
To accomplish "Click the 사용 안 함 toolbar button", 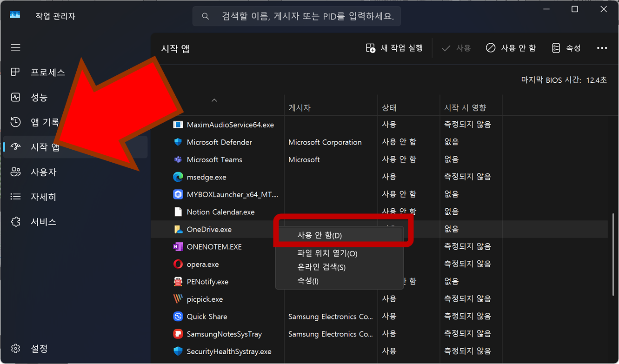I will 511,48.
